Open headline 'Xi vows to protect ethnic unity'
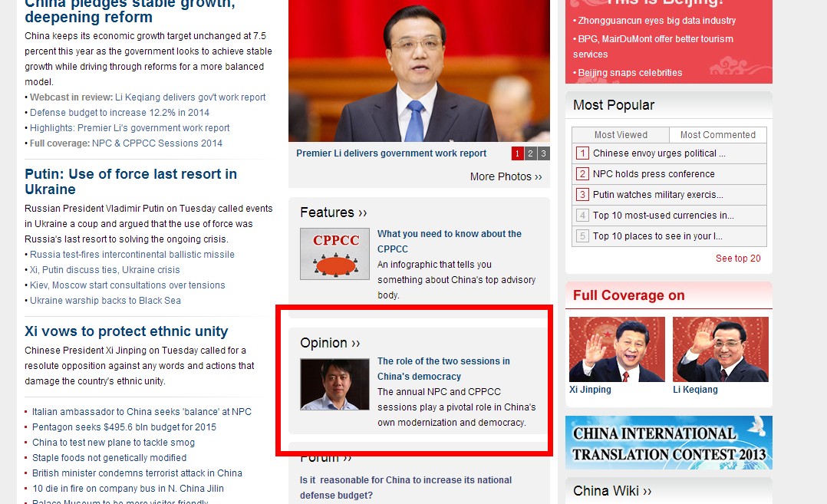 126,331
